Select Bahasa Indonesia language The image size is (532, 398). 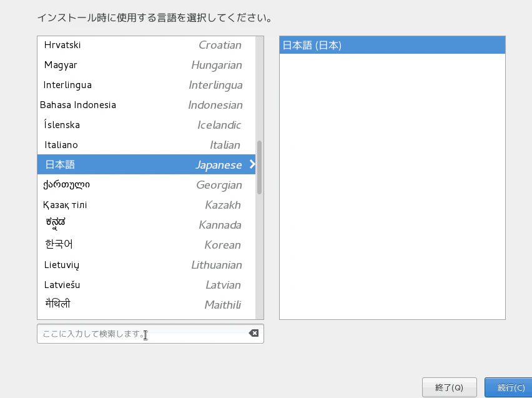(146, 105)
